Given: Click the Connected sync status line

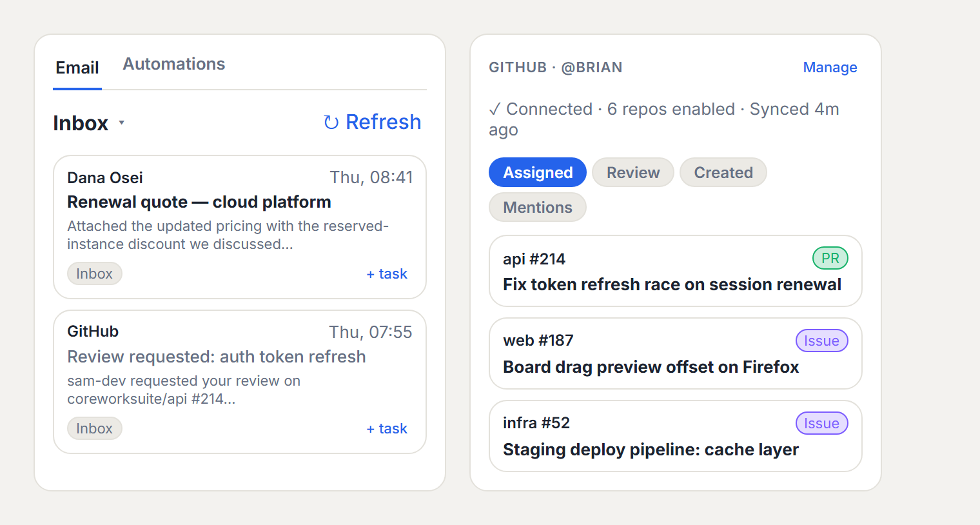Looking at the screenshot, I should [x=664, y=119].
